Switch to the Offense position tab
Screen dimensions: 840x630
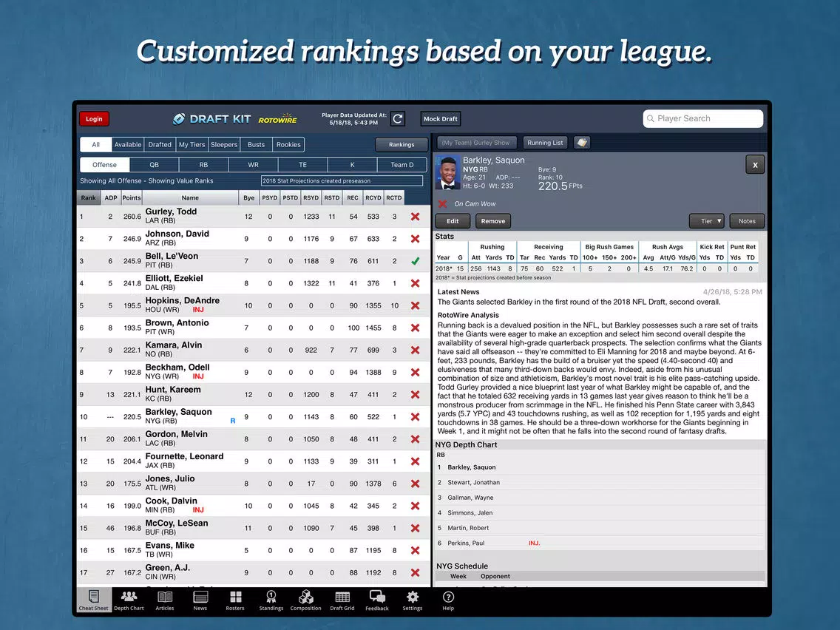tap(104, 165)
